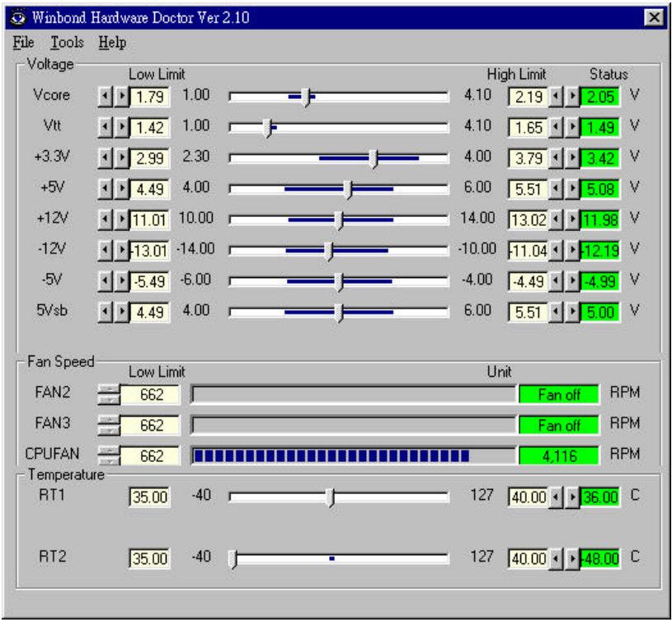Click the -5V voltage slider thumb
This screenshot has height=622, width=672.
click(339, 282)
